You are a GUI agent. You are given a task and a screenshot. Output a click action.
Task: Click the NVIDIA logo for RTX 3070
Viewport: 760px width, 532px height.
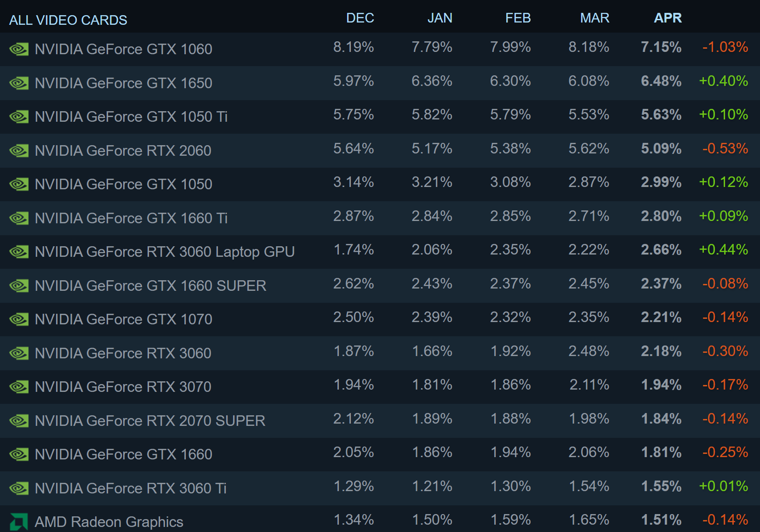[19, 387]
